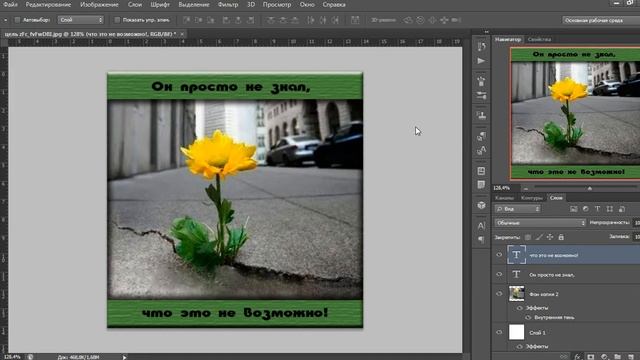Toggle Эффекты visibility under Слой 1
Image resolution: width=640 pixels, height=360 pixels.
(520, 347)
